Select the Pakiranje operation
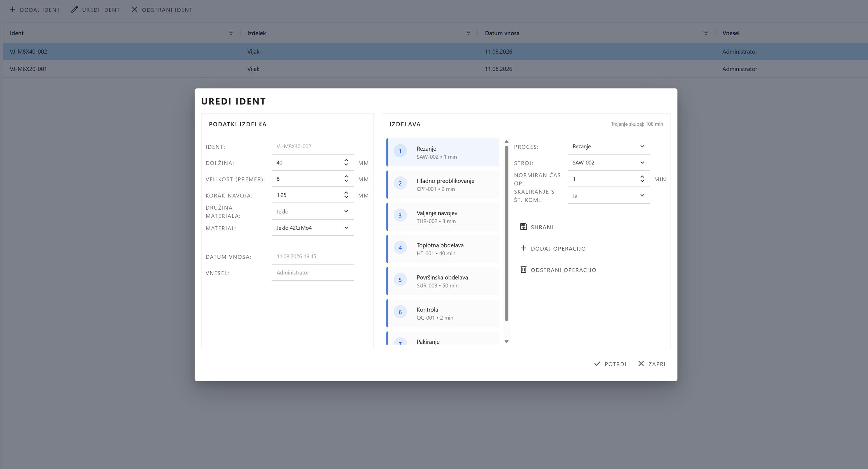The height and width of the screenshot is (469, 868). tap(443, 338)
